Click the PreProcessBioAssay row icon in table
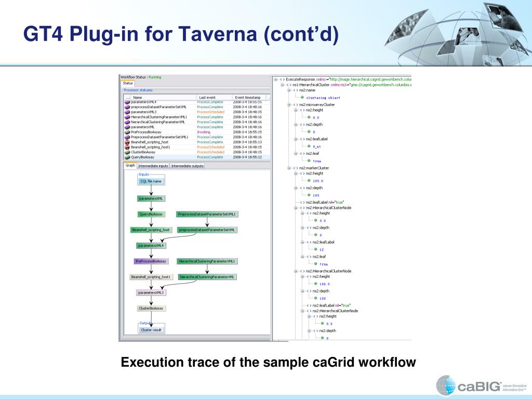 [127, 132]
